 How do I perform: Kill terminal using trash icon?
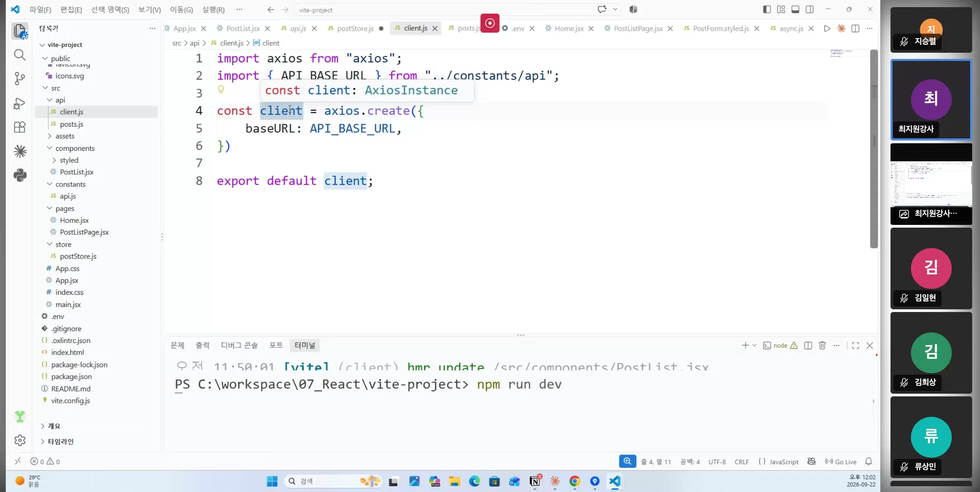822,345
